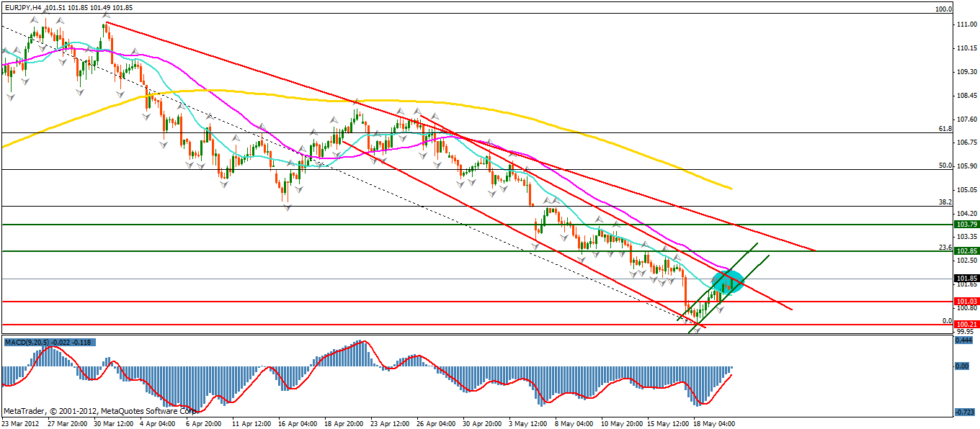Image resolution: width=980 pixels, height=429 pixels.
Task: Click the black 101.85 current price tag
Action: click(966, 279)
